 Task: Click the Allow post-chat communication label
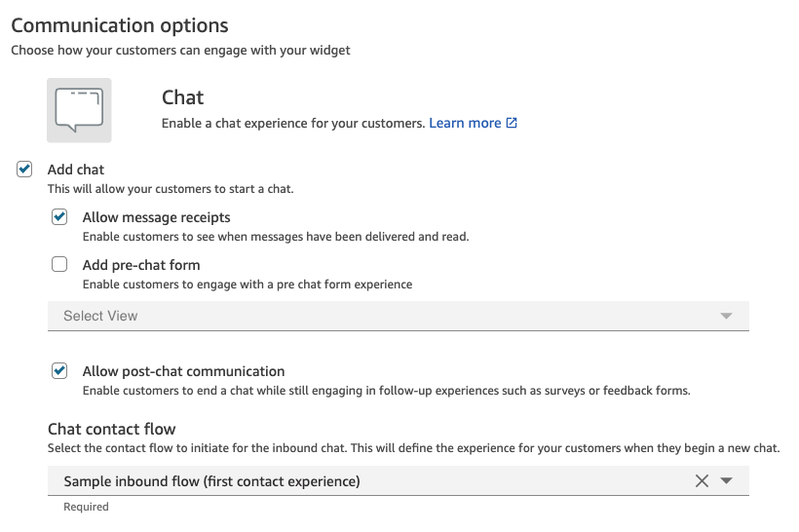pos(183,371)
